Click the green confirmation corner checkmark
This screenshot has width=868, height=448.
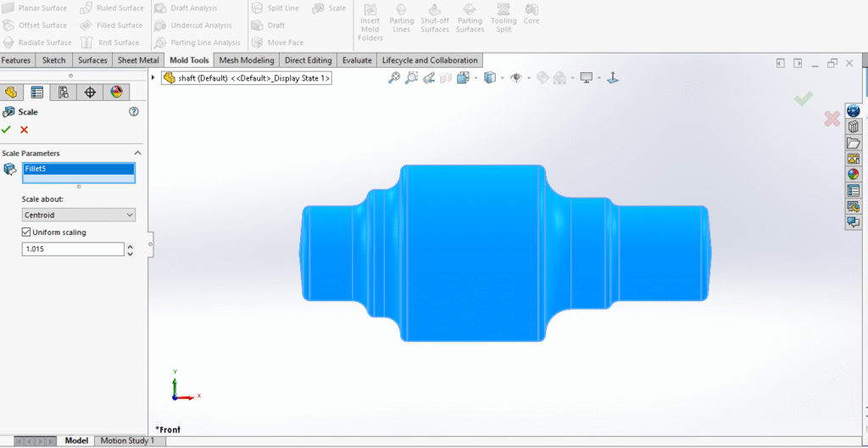click(804, 99)
